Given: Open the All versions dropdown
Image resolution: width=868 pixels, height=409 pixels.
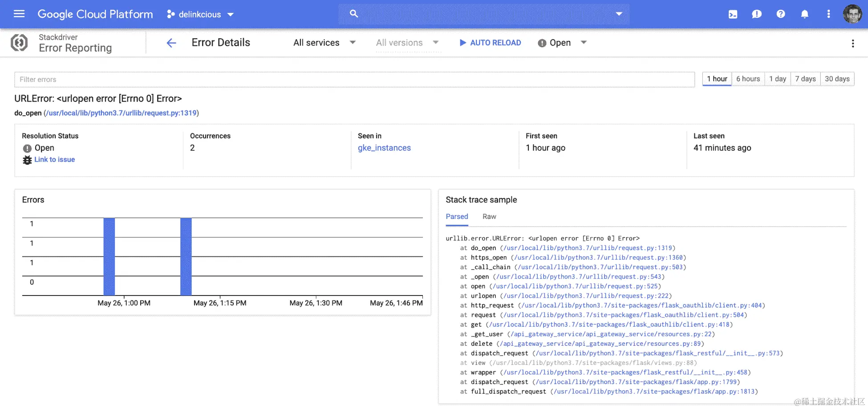Looking at the screenshot, I should point(407,43).
